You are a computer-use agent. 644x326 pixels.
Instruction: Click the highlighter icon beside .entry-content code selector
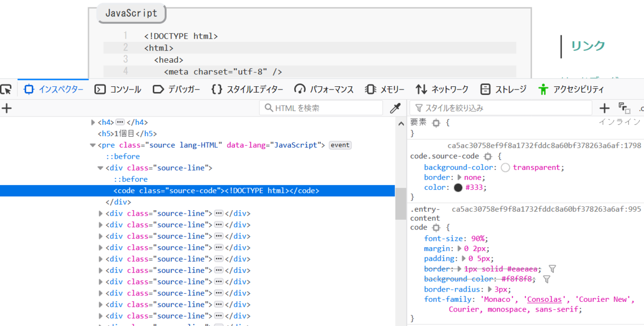pos(436,228)
